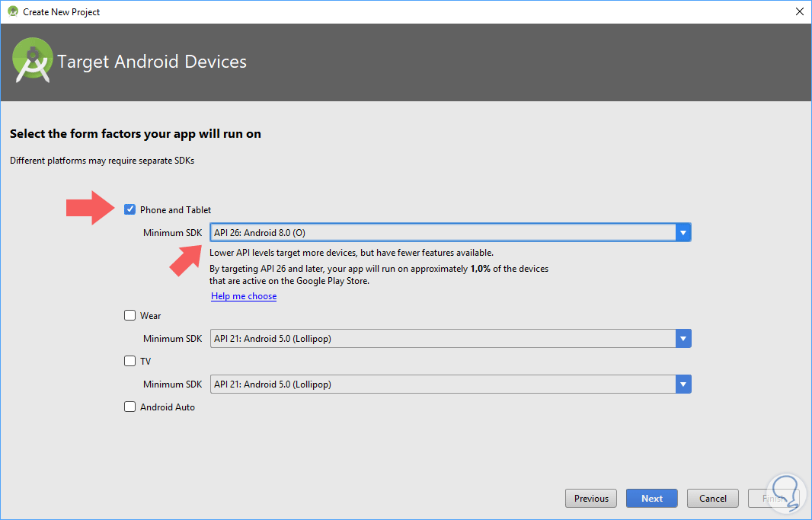Close the Create New Project dialog

tap(799, 11)
